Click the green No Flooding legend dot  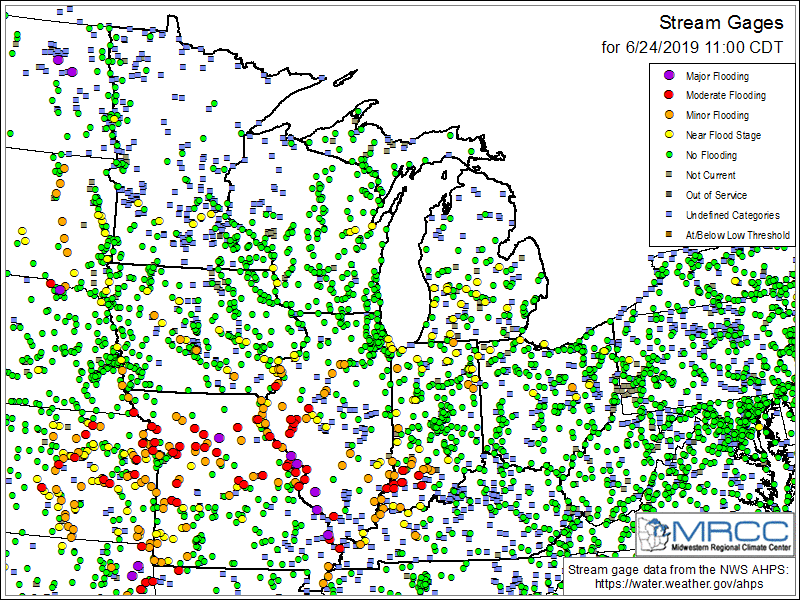coord(669,155)
